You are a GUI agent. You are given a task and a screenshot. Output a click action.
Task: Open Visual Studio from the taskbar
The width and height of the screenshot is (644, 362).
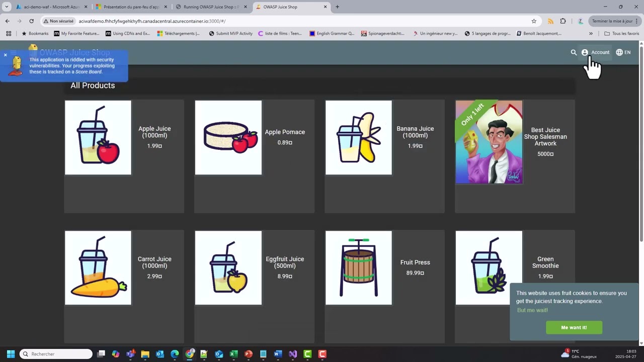[x=293, y=354]
